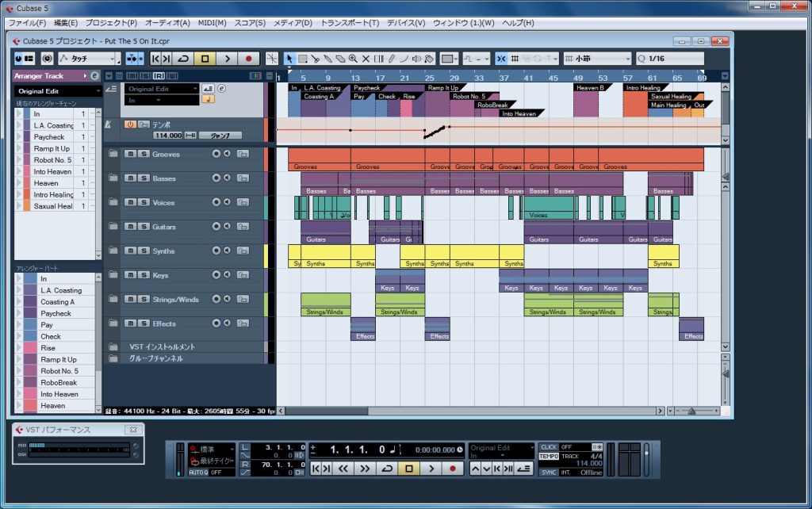812x509 pixels.
Task: Adjust transport output level slider
Action: coord(646,453)
